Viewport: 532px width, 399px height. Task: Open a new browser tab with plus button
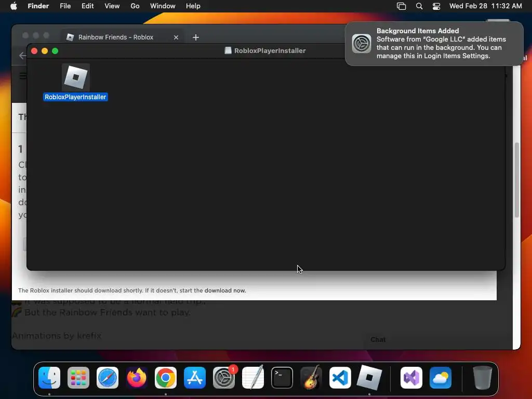pos(196,37)
